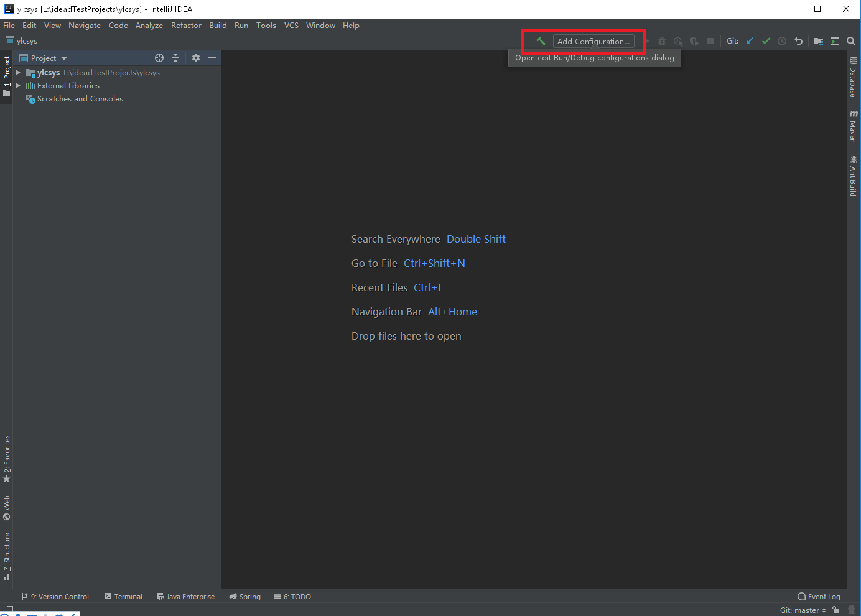Click the locate target crosshair icon
This screenshot has height=616, width=861.
point(159,58)
